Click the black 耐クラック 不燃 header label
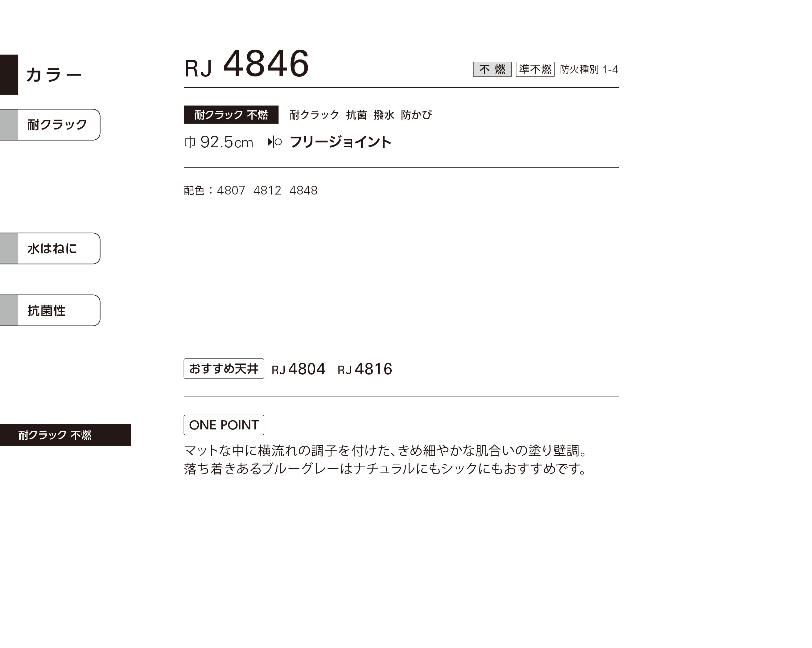The height and width of the screenshot is (648, 812). pos(231,114)
